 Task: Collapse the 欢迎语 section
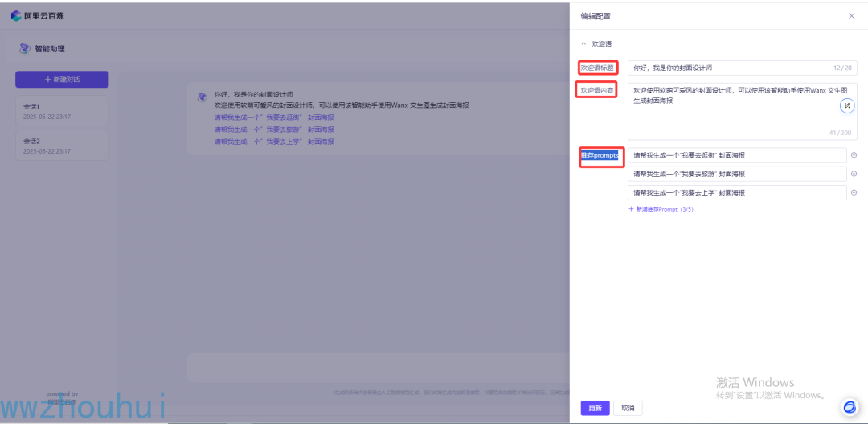click(583, 43)
